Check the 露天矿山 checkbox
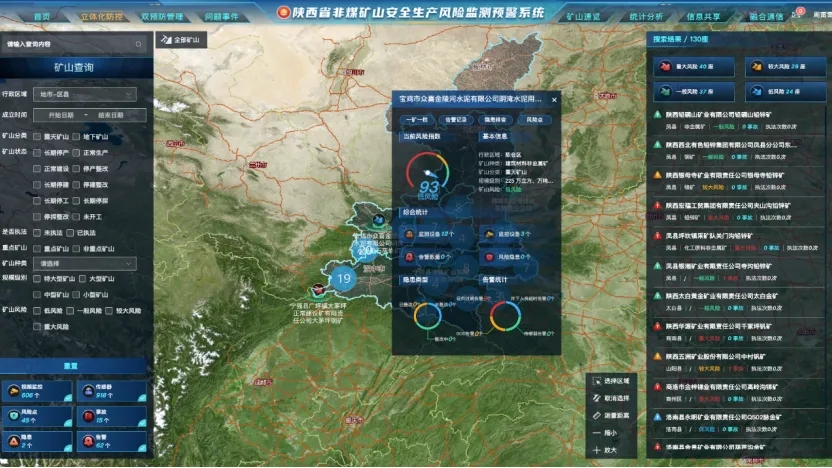Image resolution: width=832 pixels, height=468 pixels. click(37, 136)
